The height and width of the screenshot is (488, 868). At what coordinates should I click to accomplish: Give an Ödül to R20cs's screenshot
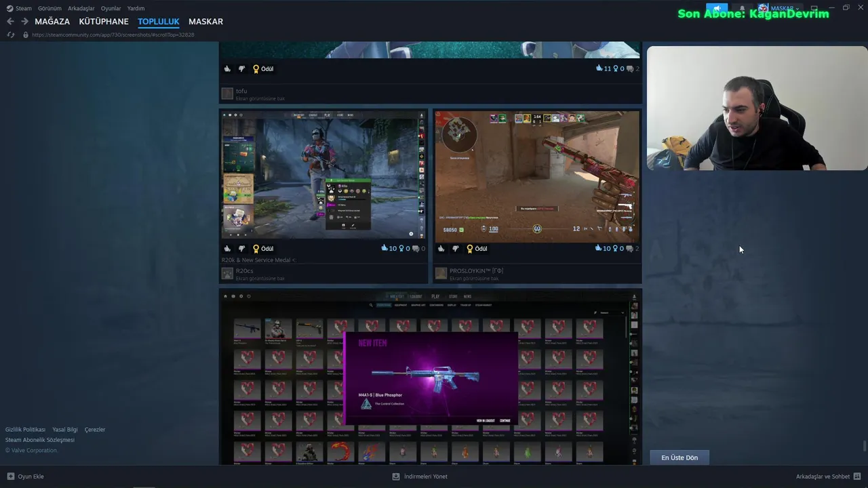(263, 249)
